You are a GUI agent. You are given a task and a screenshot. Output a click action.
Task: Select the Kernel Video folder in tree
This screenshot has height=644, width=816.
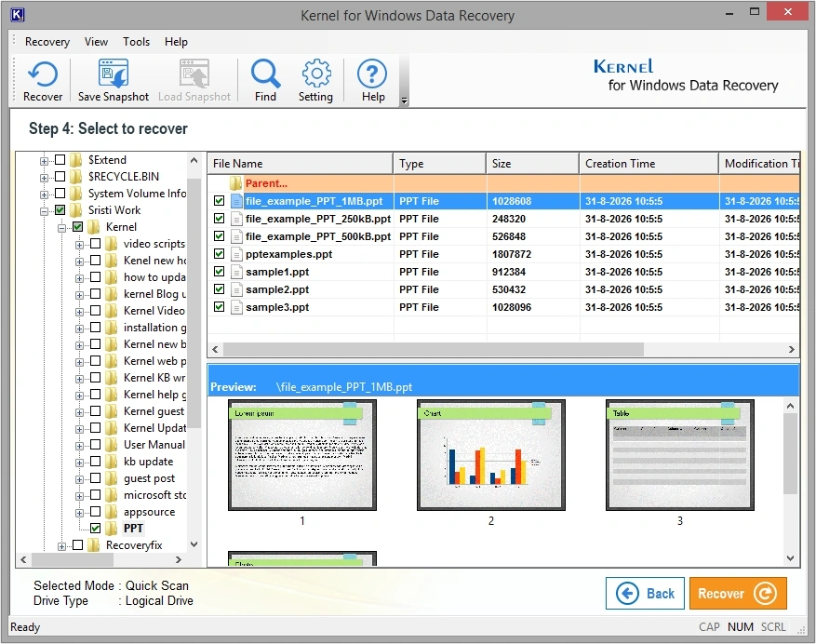click(154, 311)
